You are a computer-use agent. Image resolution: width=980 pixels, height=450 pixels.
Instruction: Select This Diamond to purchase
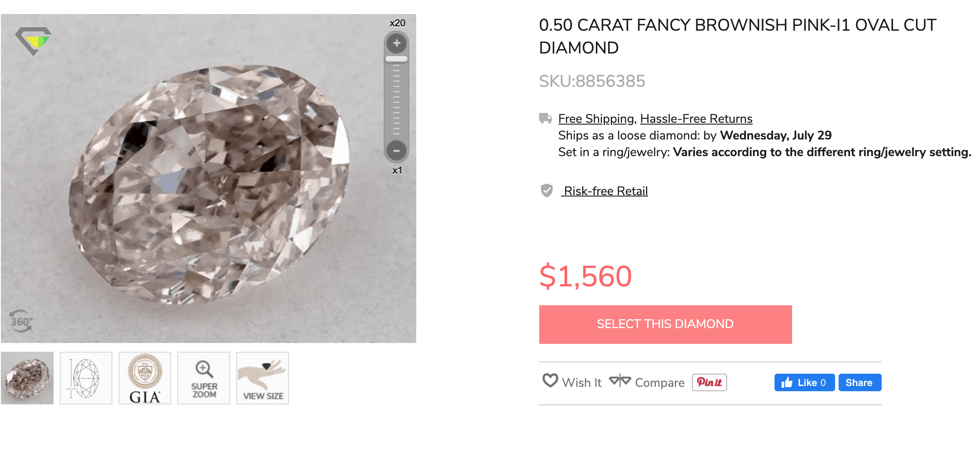[665, 324]
